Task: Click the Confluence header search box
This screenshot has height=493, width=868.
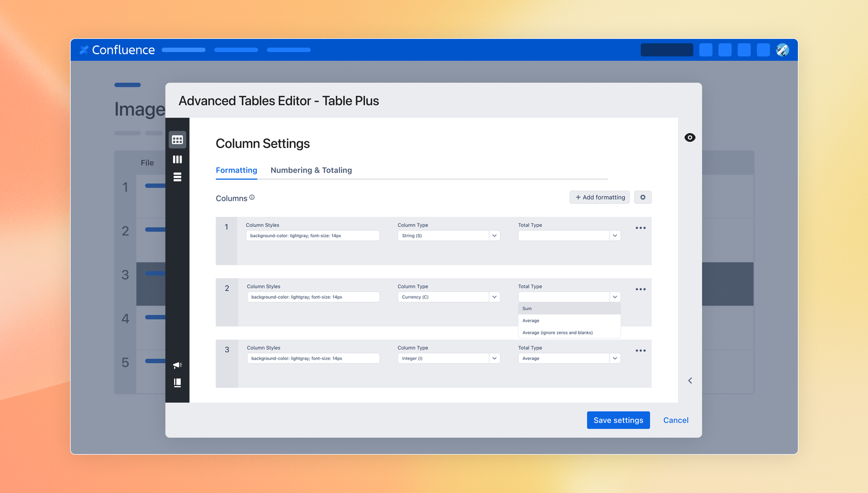Action: pyautogui.click(x=667, y=50)
